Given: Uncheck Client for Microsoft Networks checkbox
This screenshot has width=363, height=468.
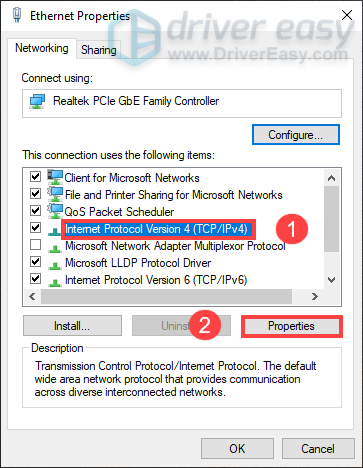Looking at the screenshot, I should [x=35, y=176].
